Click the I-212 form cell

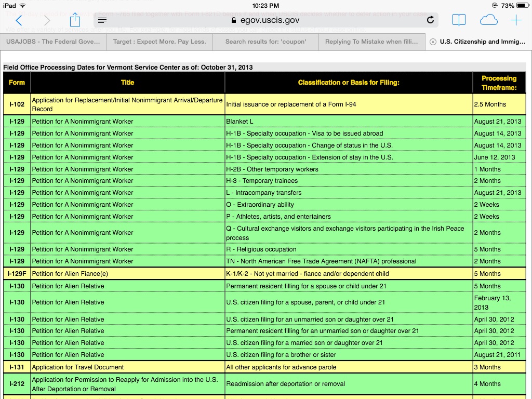[x=17, y=384]
